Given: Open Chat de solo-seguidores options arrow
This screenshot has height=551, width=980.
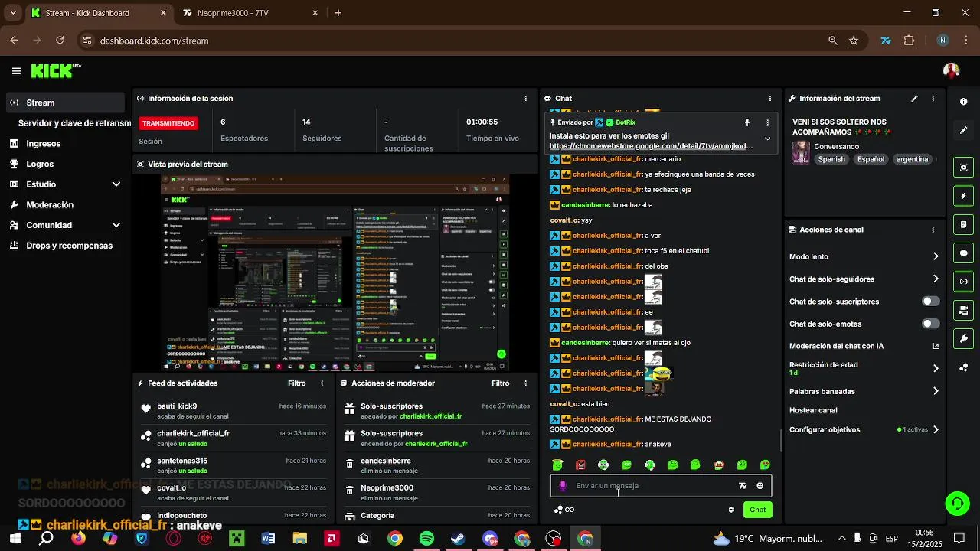Looking at the screenshot, I should [x=935, y=279].
